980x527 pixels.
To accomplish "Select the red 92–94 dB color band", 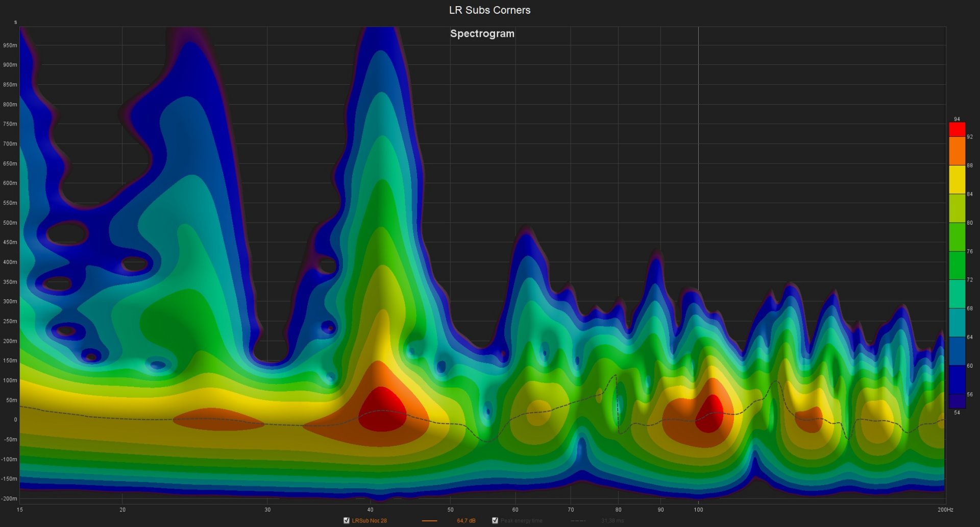I will [x=957, y=130].
